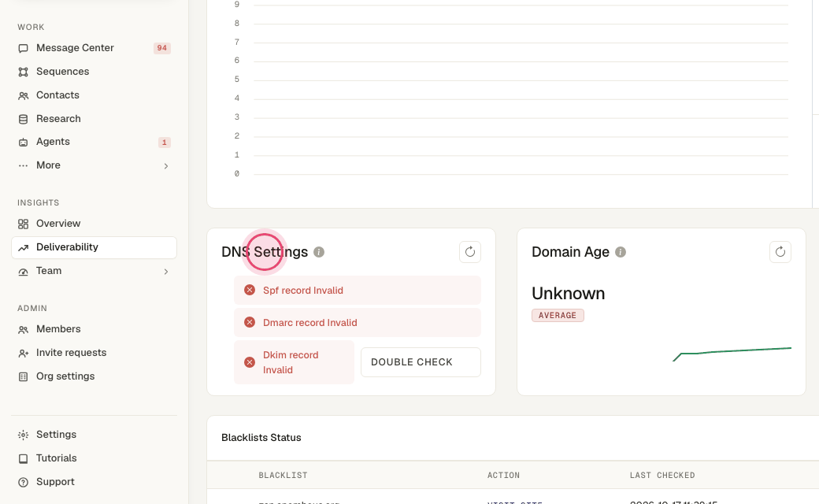Viewport: 819px width, 504px height.
Task: Click the Message Center chat bubble icon
Action: pyautogui.click(x=23, y=49)
